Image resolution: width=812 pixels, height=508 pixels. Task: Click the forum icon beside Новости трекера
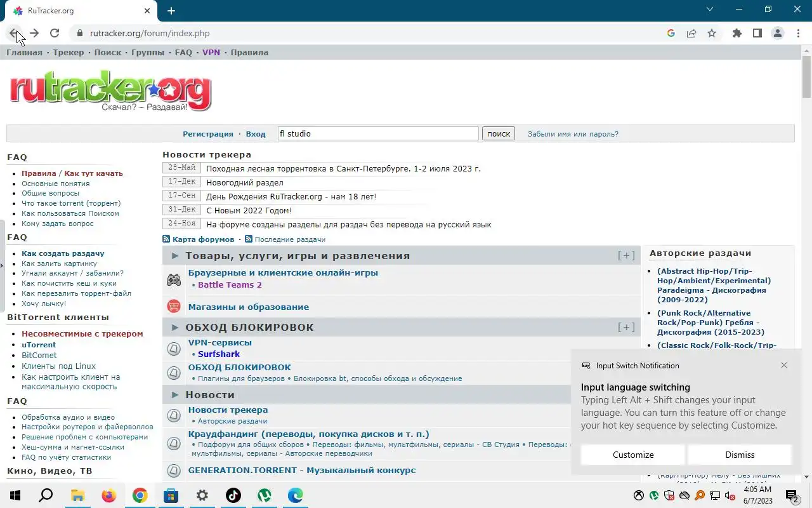174,415
